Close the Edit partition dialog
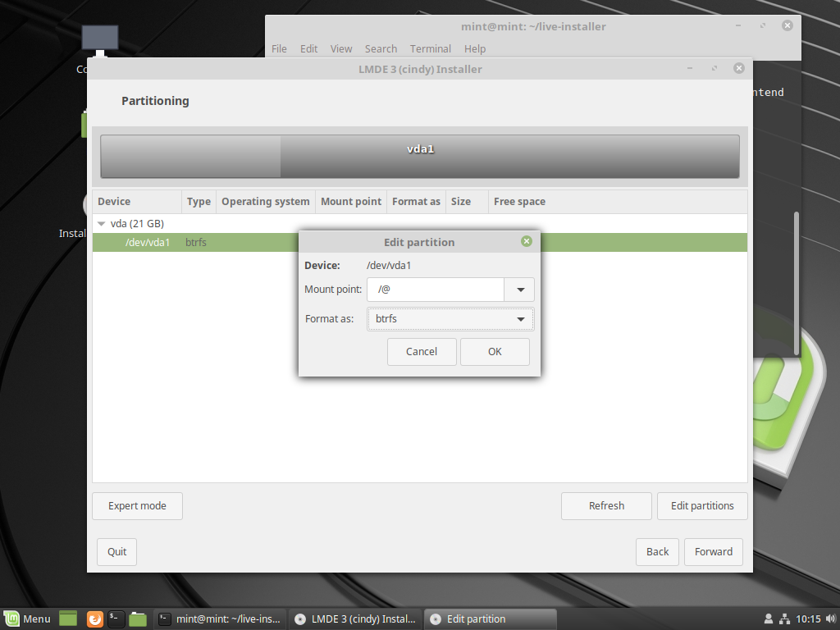Screen dimensions: 840x630 point(526,242)
